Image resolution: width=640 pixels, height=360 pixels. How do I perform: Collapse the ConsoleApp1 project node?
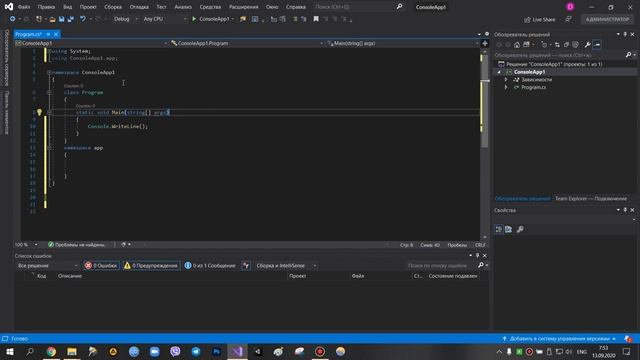pos(499,72)
